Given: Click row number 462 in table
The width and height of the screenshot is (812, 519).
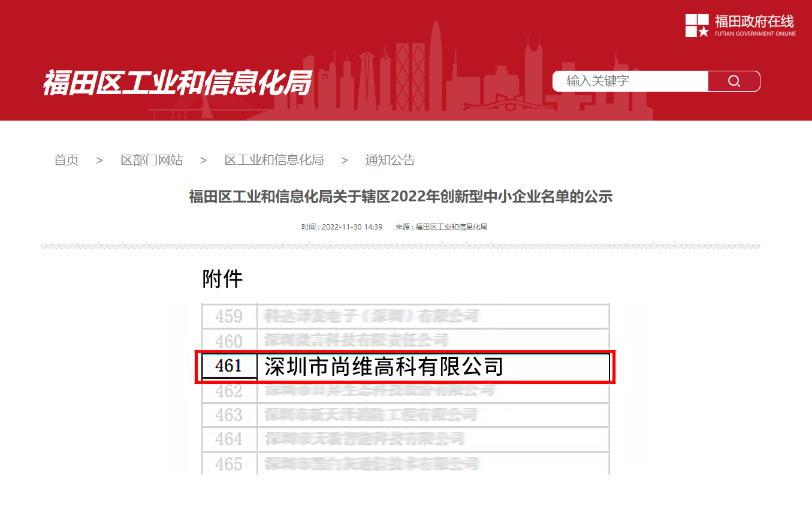Looking at the screenshot, I should coord(230,391).
